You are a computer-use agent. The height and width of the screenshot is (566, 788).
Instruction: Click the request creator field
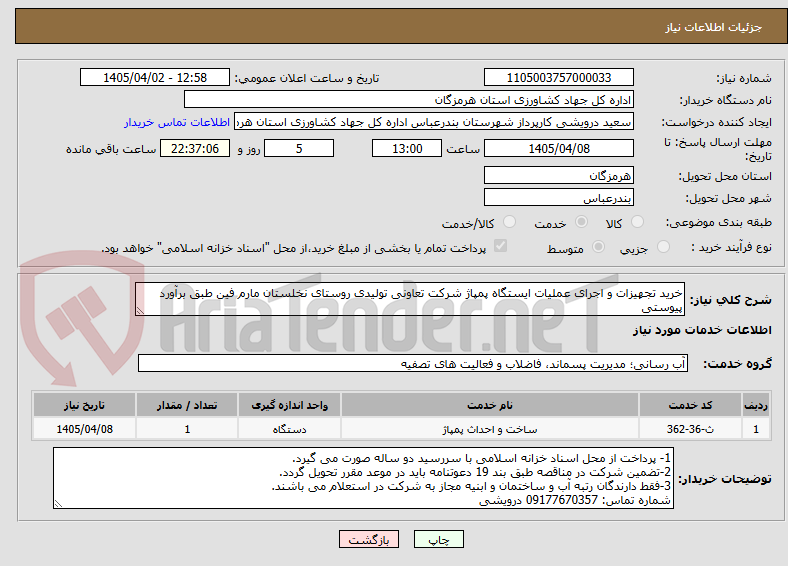click(x=434, y=122)
